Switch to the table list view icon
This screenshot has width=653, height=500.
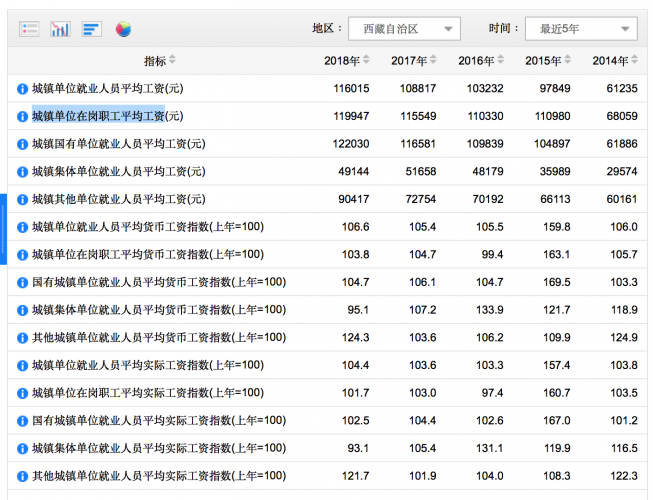pyautogui.click(x=29, y=29)
